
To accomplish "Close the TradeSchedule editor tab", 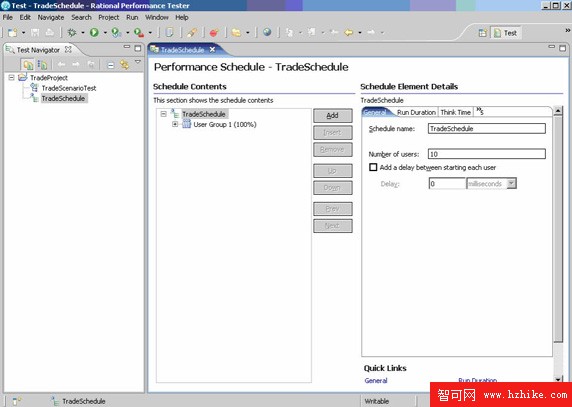I will tap(212, 50).
